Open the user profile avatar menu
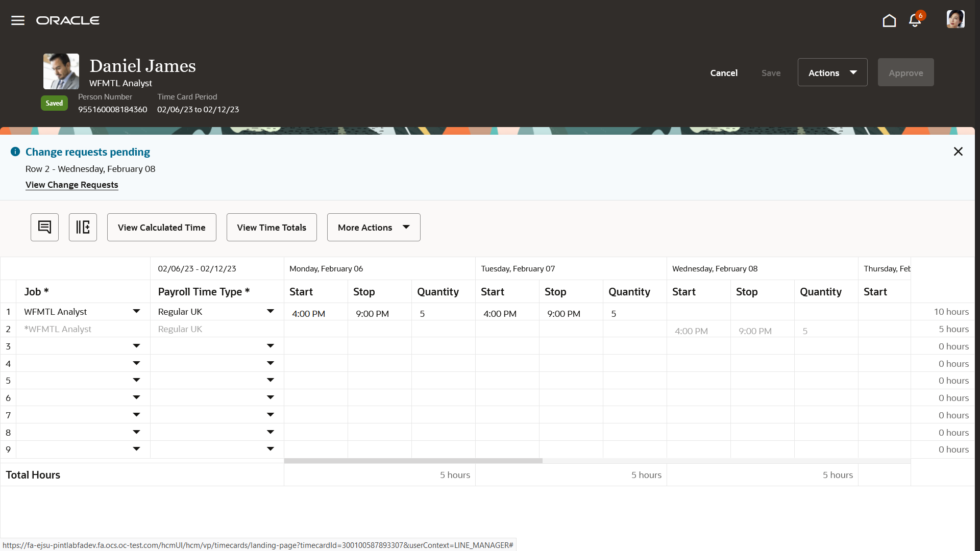980x551 pixels. pos(955,19)
